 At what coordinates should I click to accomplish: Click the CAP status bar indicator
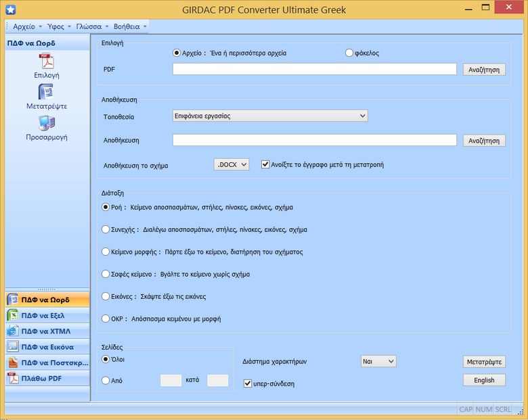466,409
